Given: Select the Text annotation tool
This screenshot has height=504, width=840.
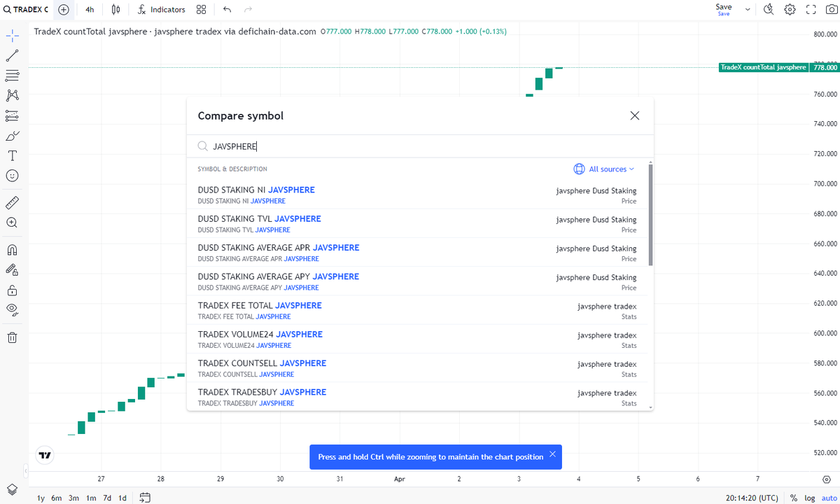Looking at the screenshot, I should point(12,155).
